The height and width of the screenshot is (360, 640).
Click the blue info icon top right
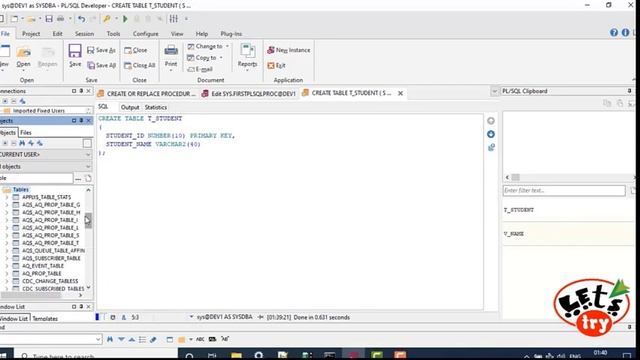[x=625, y=33]
